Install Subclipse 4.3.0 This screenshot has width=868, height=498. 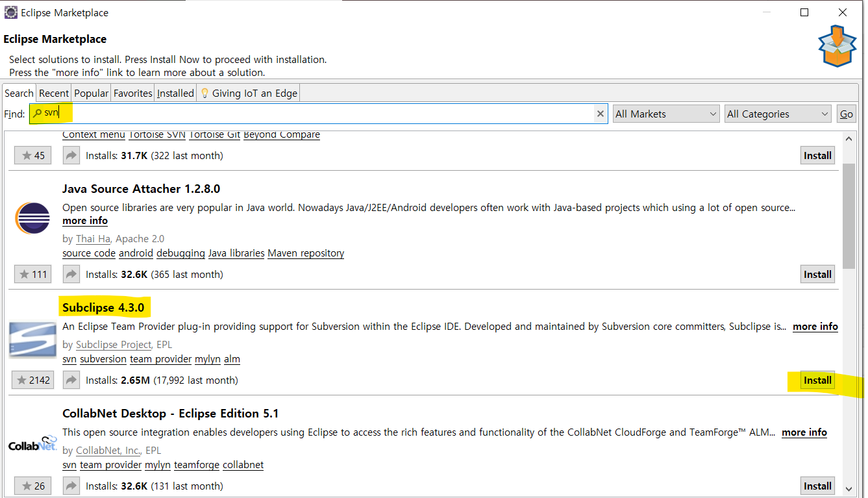pos(817,380)
